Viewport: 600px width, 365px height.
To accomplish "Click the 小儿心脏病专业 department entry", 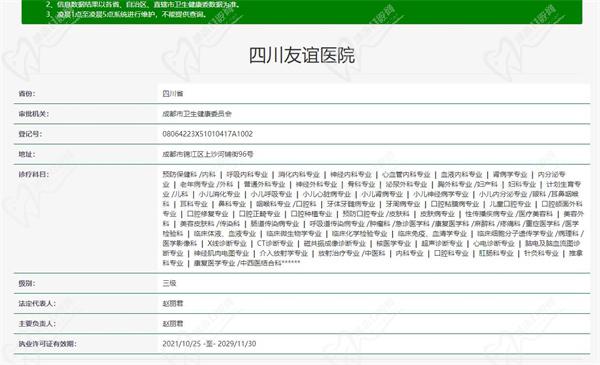I will [327, 194].
